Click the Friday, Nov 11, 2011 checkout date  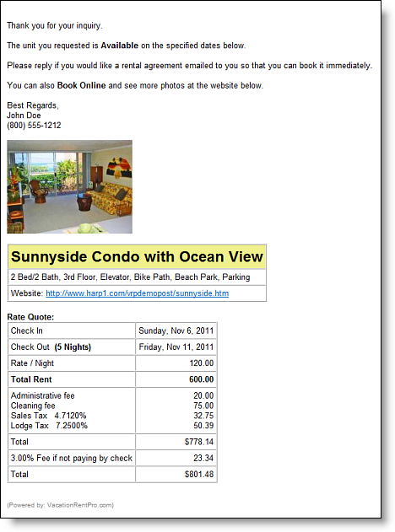point(176,347)
